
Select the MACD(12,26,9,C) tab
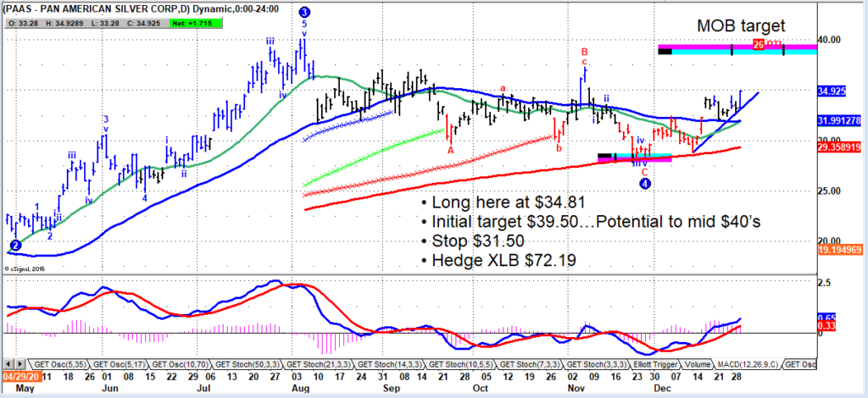click(x=746, y=364)
